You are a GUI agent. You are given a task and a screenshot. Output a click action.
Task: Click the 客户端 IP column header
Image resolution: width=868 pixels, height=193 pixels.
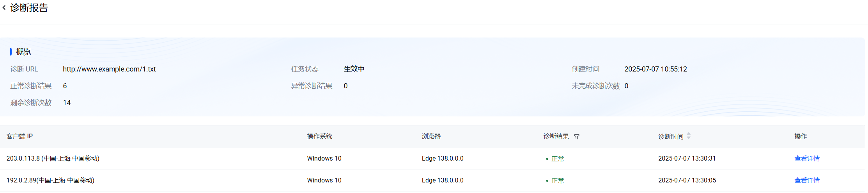point(19,136)
